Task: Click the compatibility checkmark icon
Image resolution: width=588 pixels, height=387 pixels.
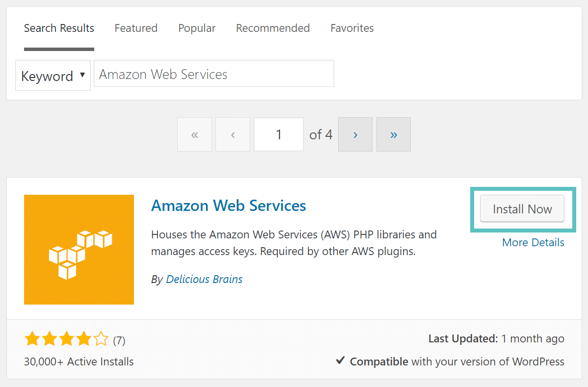Action: [340, 361]
